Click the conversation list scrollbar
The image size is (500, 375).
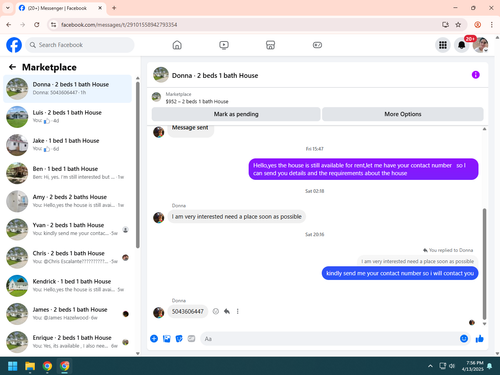138,165
